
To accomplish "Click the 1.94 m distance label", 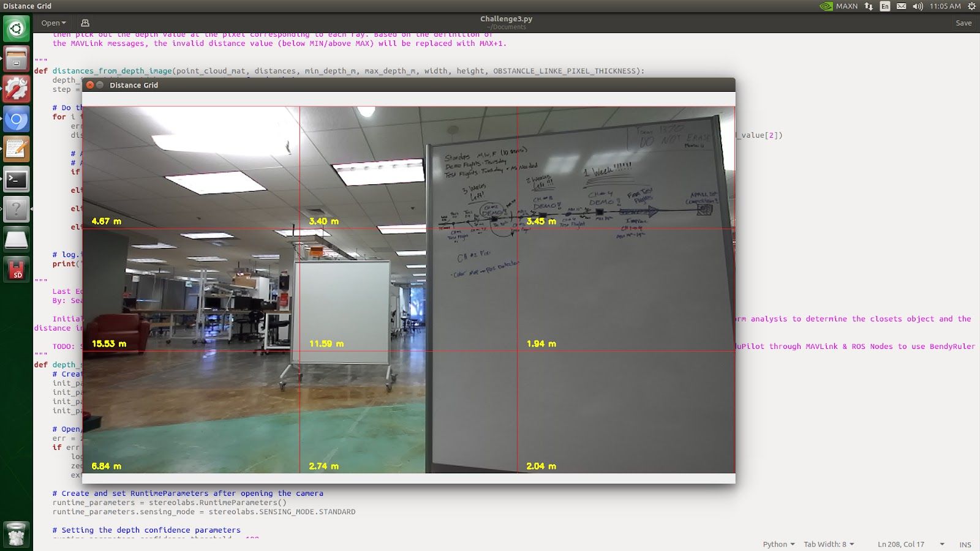I will (x=541, y=343).
